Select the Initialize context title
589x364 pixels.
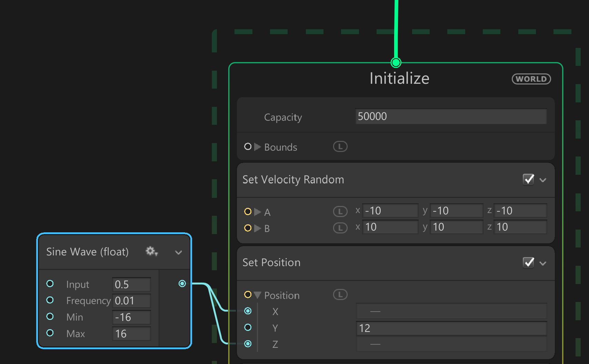coord(399,79)
